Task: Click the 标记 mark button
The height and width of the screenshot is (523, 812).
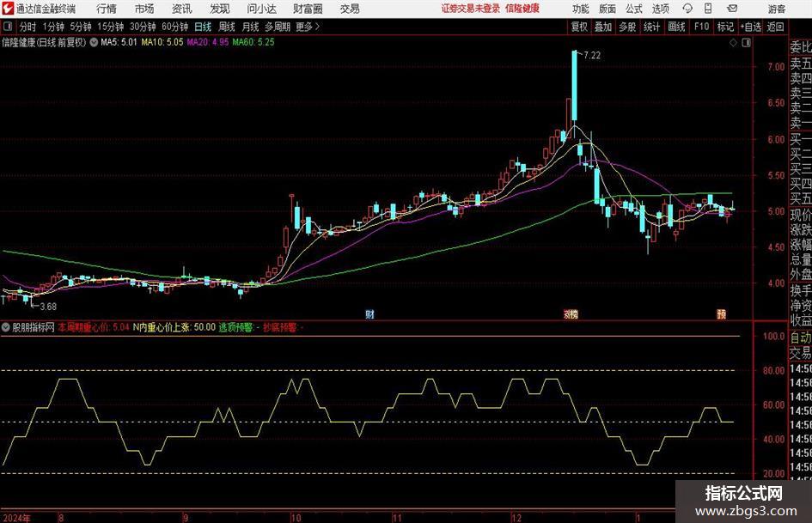Action: point(725,27)
